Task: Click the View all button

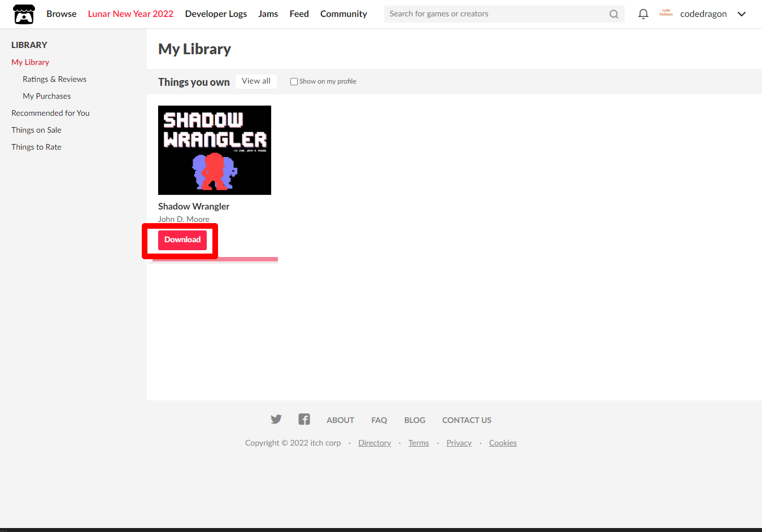Action: click(x=256, y=81)
